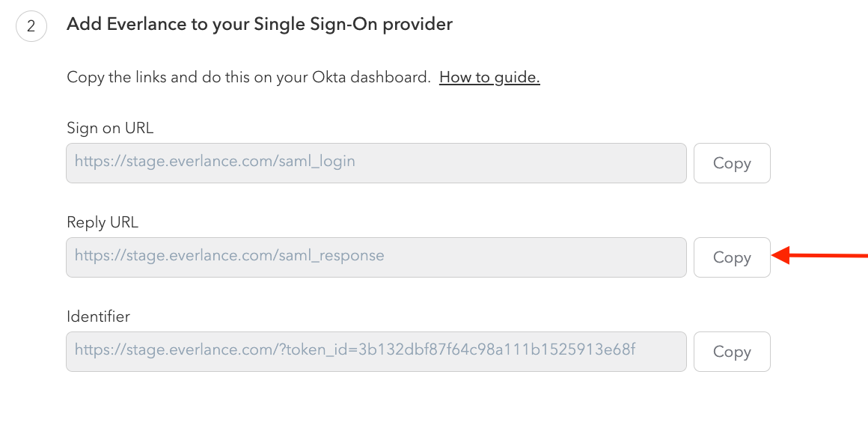Copy the Identifier value

(x=732, y=352)
